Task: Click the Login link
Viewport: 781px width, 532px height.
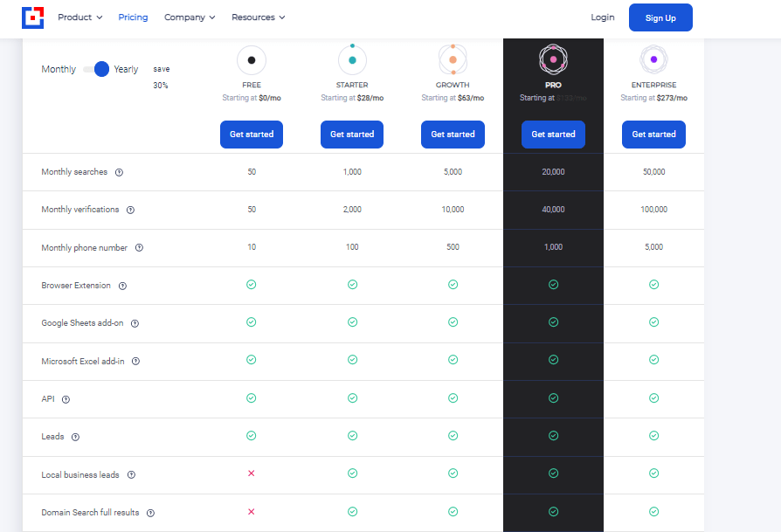Action: (602, 17)
